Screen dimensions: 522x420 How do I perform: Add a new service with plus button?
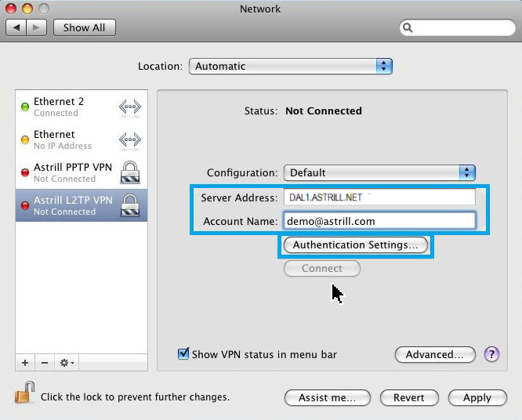pyautogui.click(x=25, y=363)
